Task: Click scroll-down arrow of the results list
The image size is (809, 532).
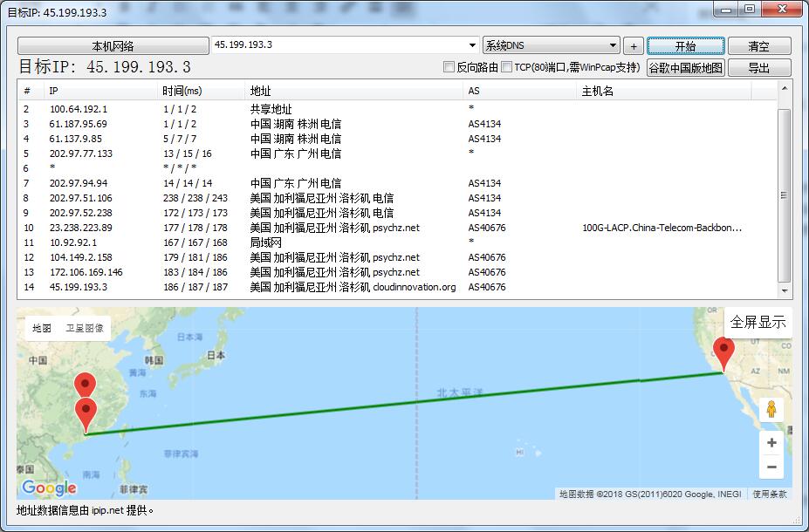Action: (785, 290)
